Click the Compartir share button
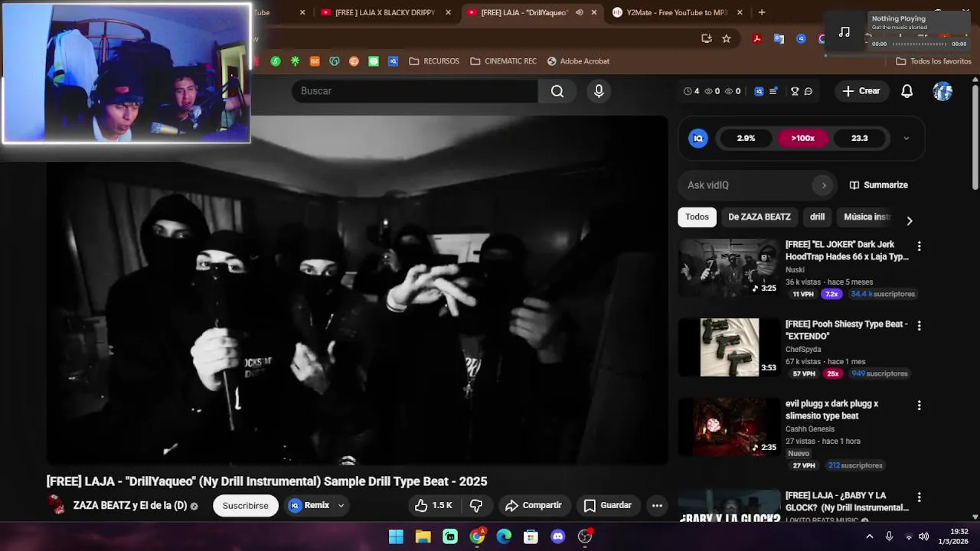 pos(534,505)
